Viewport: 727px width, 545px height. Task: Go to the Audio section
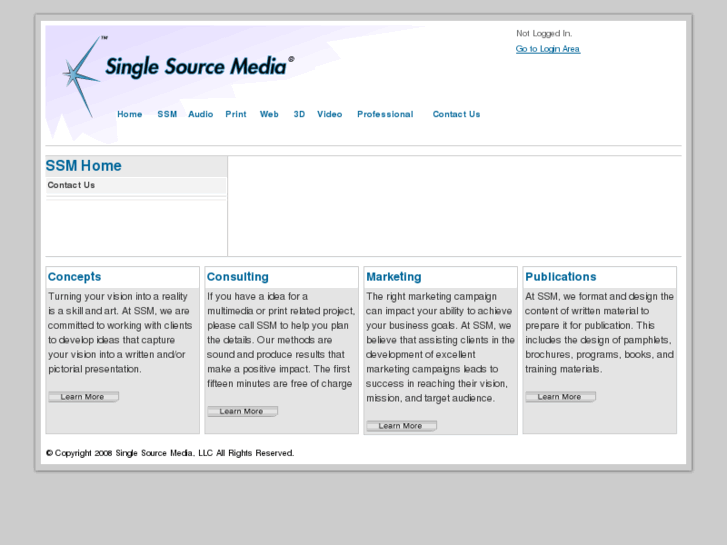pyautogui.click(x=200, y=114)
